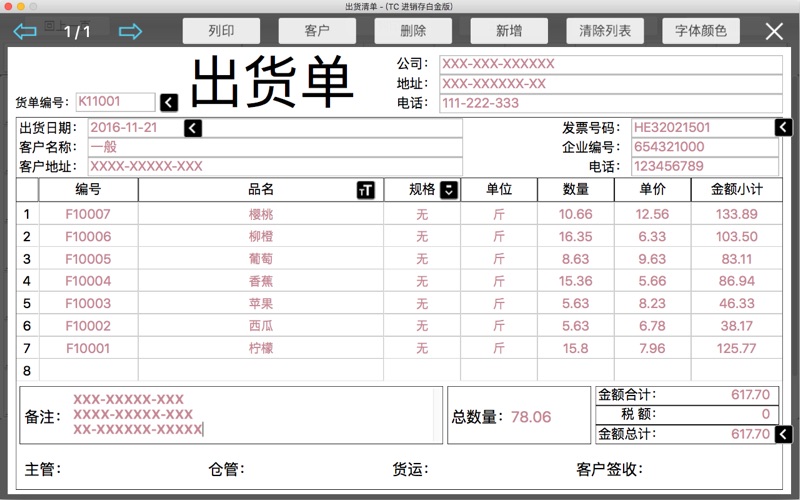The width and height of the screenshot is (800, 500).
Task: Open the 字体颜色 font color picker
Action: click(701, 31)
